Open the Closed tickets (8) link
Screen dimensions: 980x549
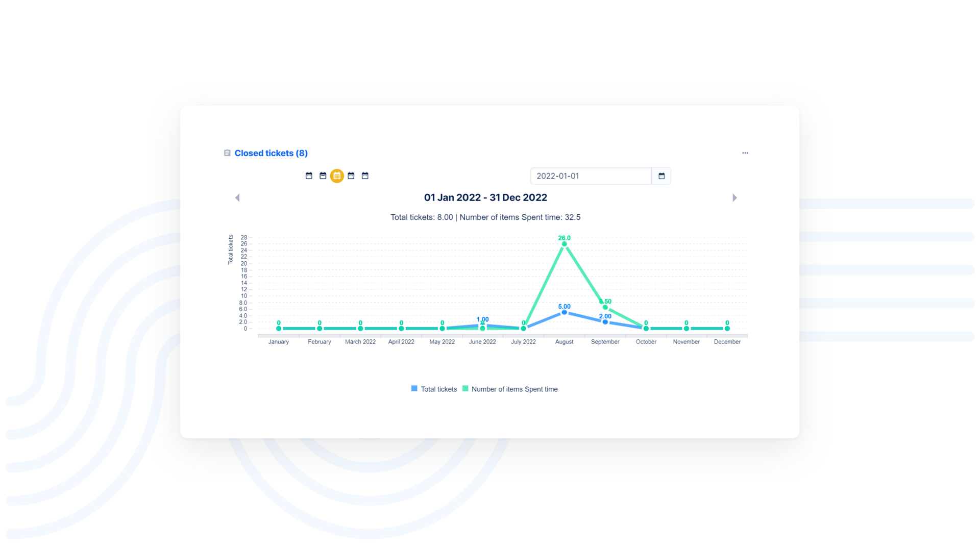click(x=271, y=153)
